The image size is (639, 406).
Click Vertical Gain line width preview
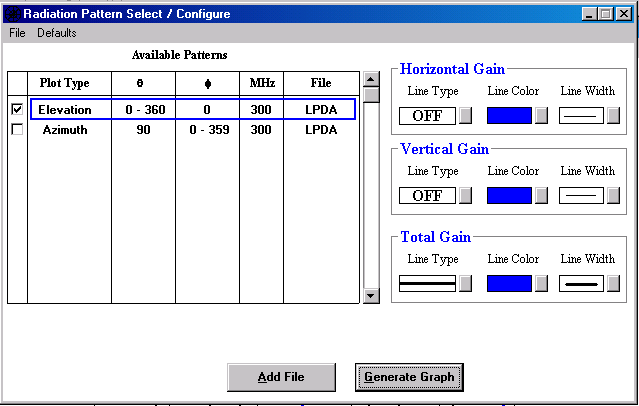point(581,196)
